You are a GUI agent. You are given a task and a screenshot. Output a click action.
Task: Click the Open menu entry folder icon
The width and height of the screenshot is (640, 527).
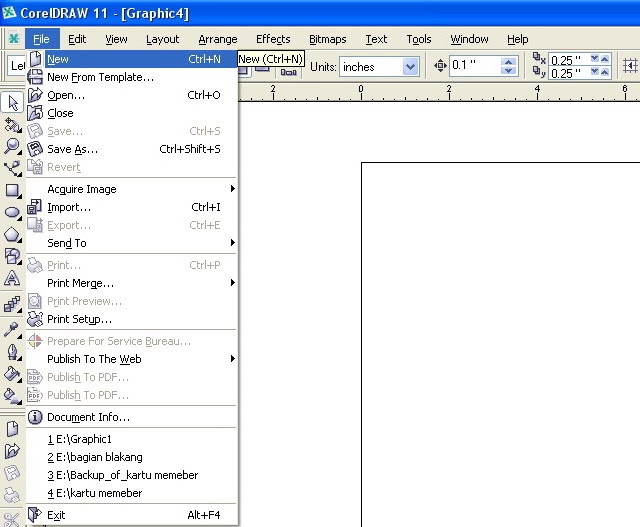[35, 95]
